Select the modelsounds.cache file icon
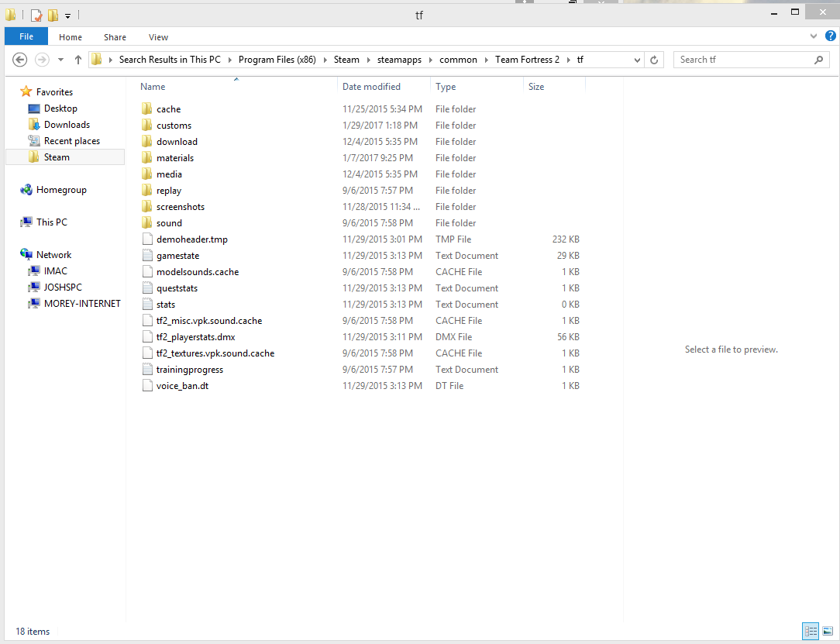The width and height of the screenshot is (840, 644). click(147, 272)
